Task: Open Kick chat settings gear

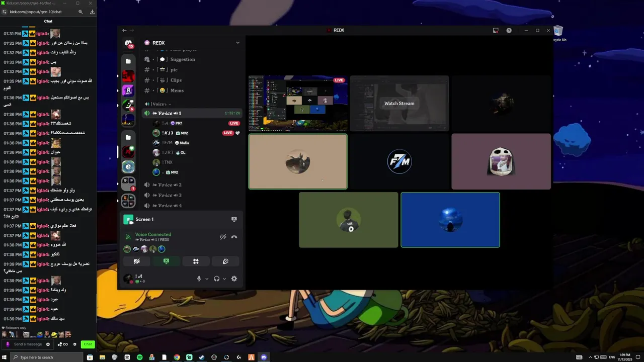Action: pyautogui.click(x=75, y=344)
